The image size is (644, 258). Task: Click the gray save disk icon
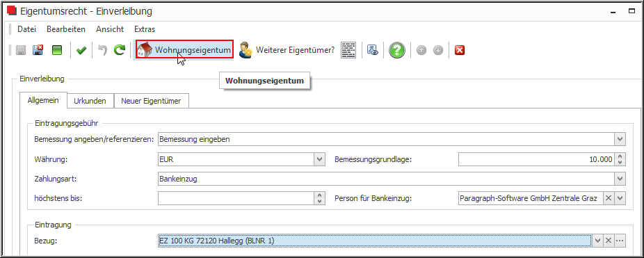[x=21, y=51]
